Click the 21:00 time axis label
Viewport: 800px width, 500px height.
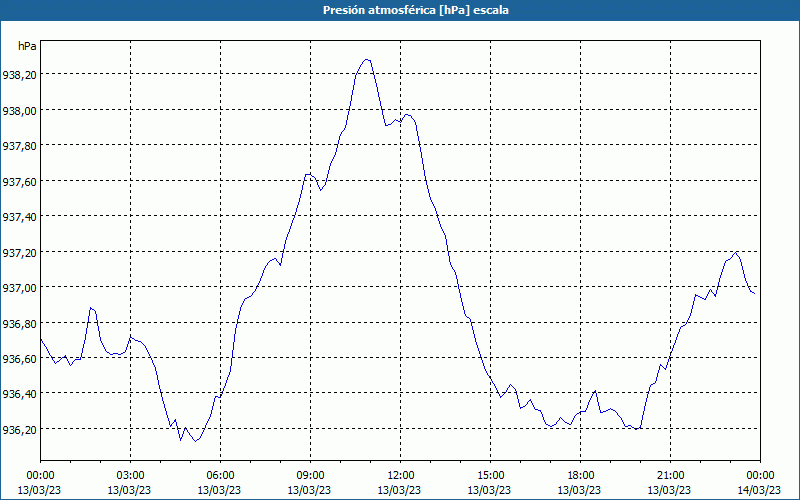point(670,476)
